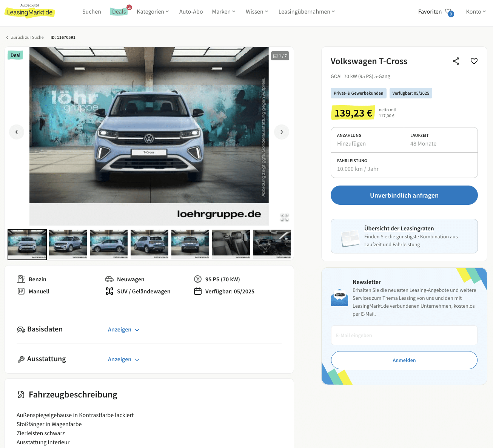Click 'Außenspiegelgehäuse in Kontrastfarbe lackiert' line

click(x=75, y=415)
